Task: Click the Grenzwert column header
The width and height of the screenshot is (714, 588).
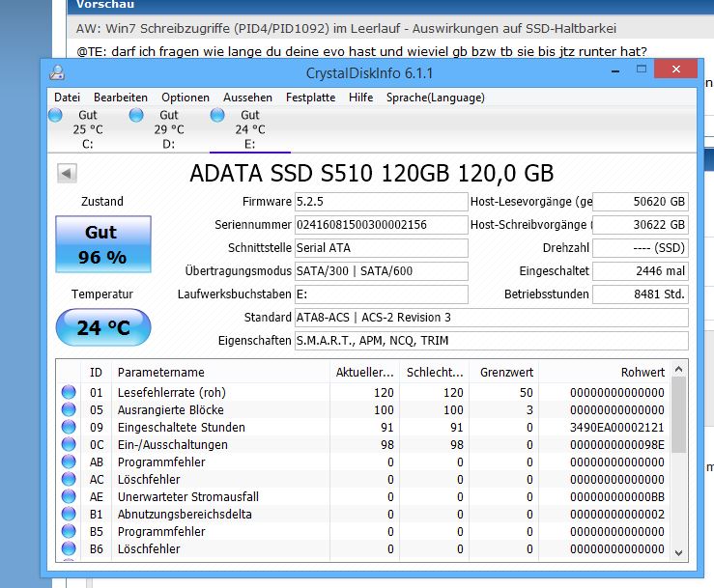Action: 504,373
